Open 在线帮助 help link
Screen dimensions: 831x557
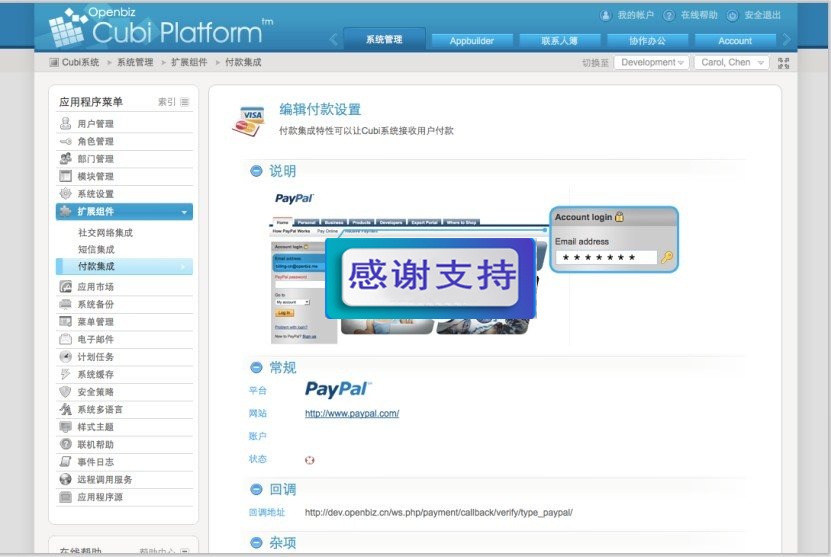click(x=691, y=15)
